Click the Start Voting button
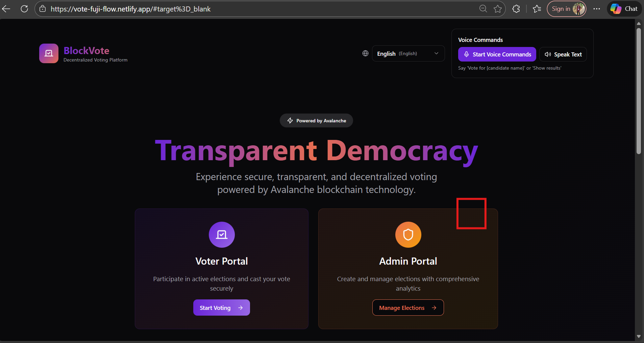Viewport: 644px width, 343px height. pyautogui.click(x=222, y=308)
